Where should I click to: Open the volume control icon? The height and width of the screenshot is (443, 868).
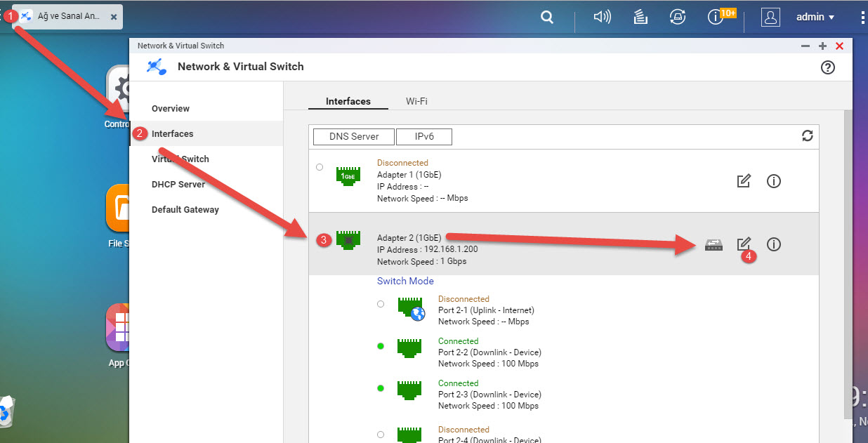pyautogui.click(x=602, y=18)
